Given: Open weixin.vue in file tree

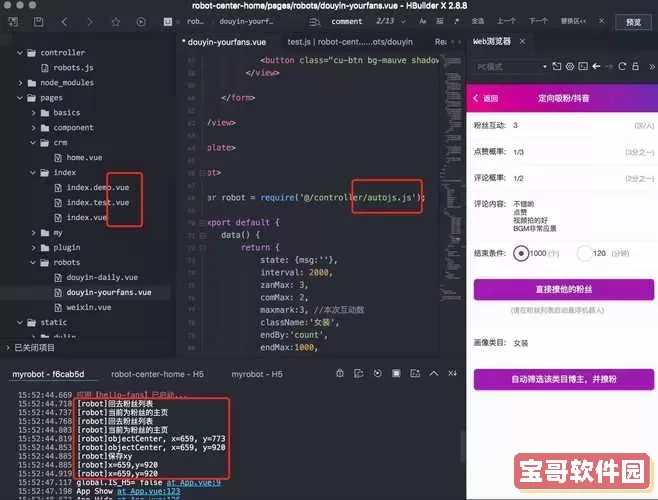Looking at the screenshot, I should pos(89,307).
